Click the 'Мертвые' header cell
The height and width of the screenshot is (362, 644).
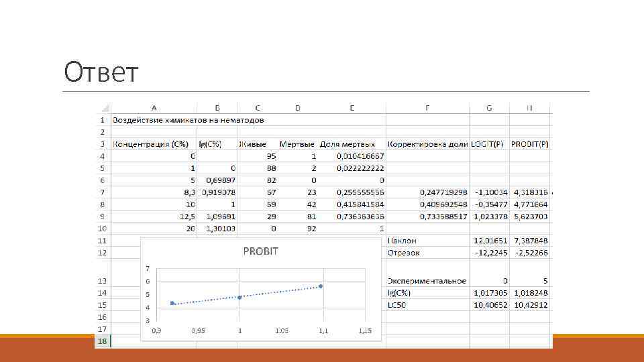tap(298, 144)
